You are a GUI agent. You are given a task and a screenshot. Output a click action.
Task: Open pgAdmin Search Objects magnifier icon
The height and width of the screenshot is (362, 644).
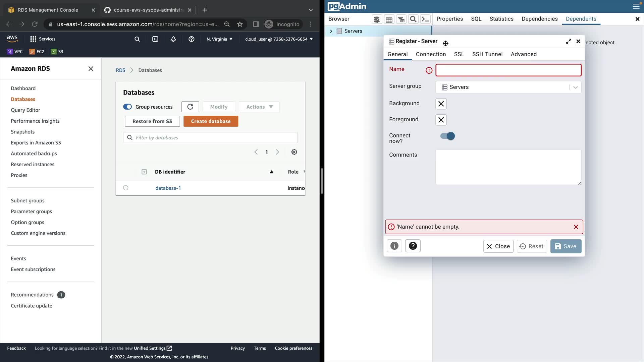point(413,19)
